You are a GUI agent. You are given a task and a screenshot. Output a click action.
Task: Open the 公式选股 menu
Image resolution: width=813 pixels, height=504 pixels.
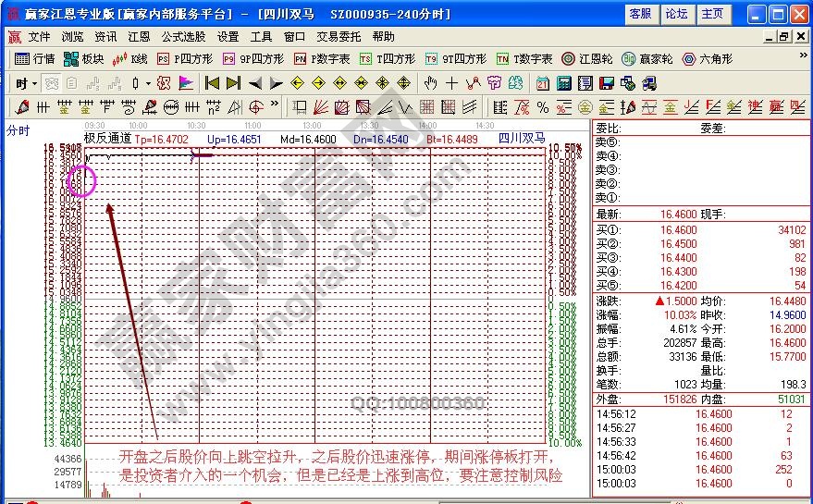point(183,37)
